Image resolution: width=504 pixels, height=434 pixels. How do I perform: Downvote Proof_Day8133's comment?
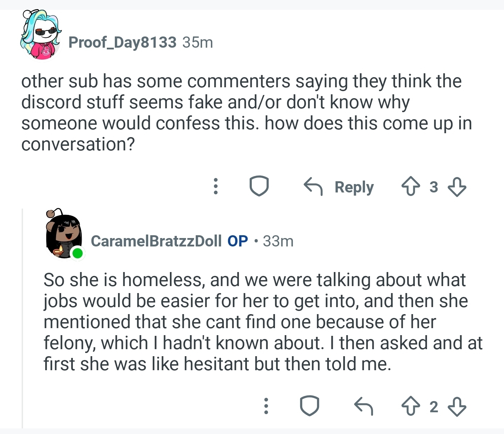[457, 187]
